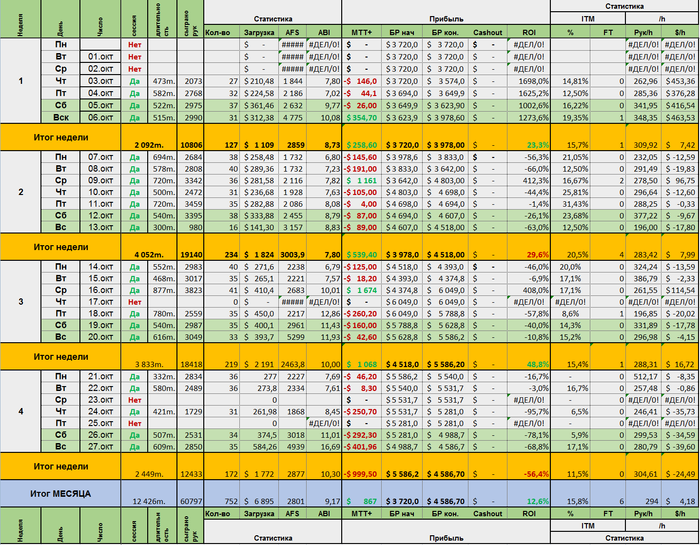Click week number 2 cell
This screenshot has width=700, height=545.
(x=21, y=192)
